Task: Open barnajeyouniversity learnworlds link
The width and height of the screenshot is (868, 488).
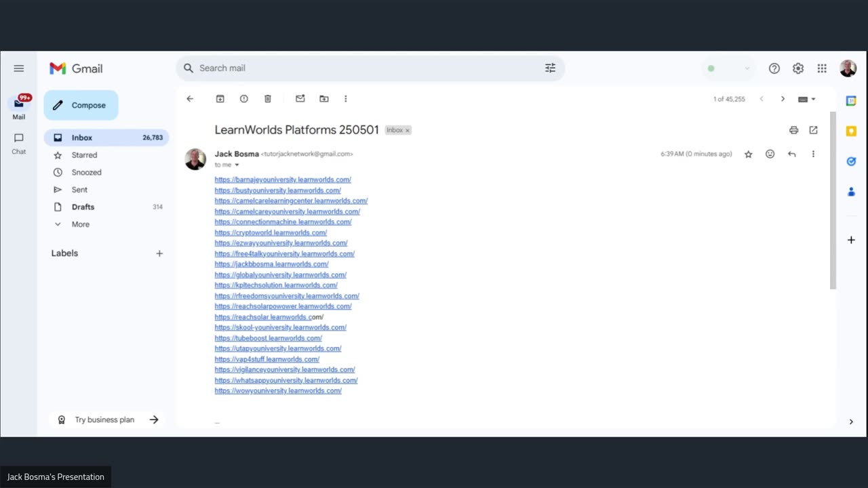Action: pos(283,180)
